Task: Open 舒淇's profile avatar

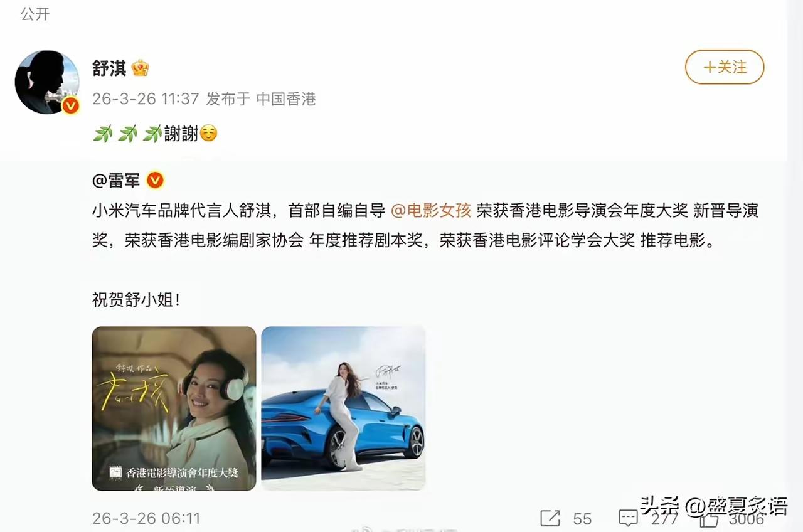Action: 47,82
